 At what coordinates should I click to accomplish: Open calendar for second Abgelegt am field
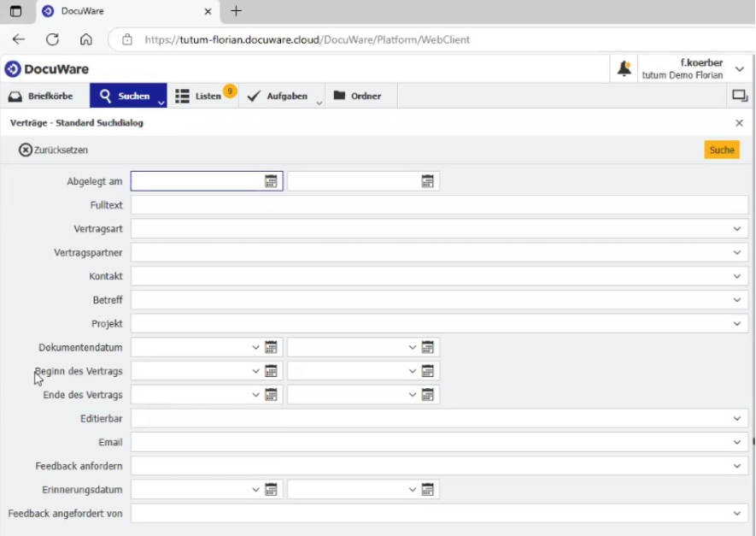[428, 181]
